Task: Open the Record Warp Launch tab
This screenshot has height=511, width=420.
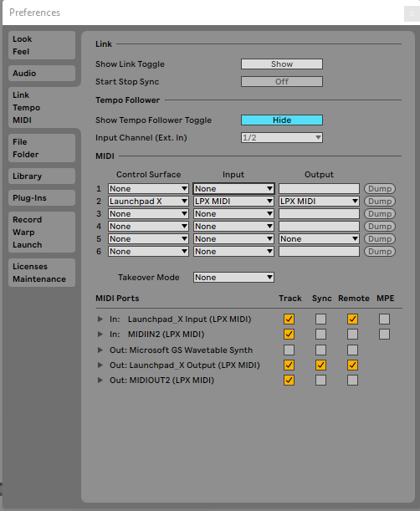Action: point(42,232)
